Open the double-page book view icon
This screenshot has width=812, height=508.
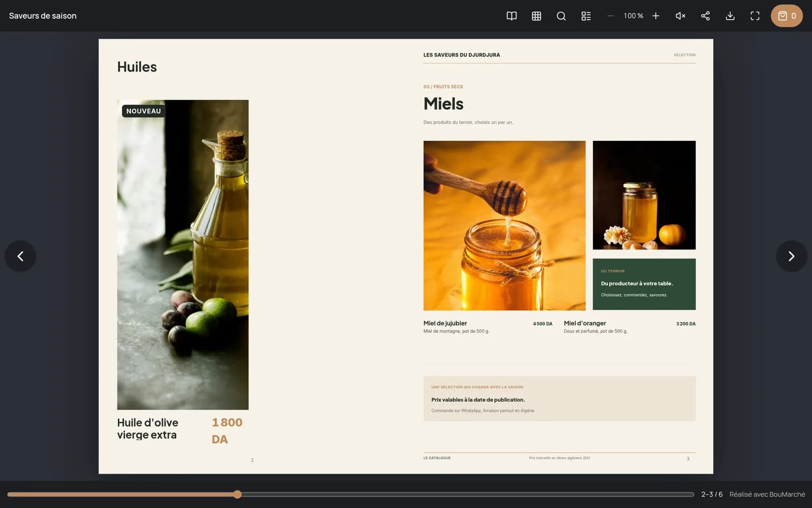click(x=512, y=16)
